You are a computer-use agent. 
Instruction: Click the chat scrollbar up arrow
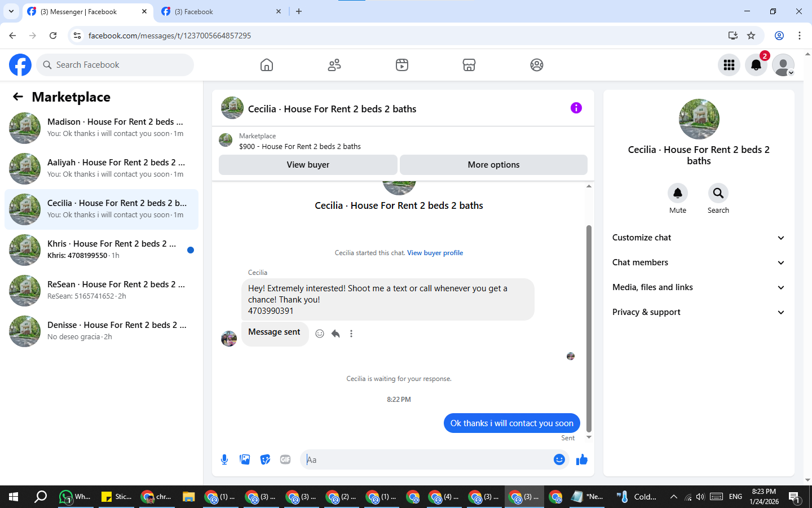point(589,186)
